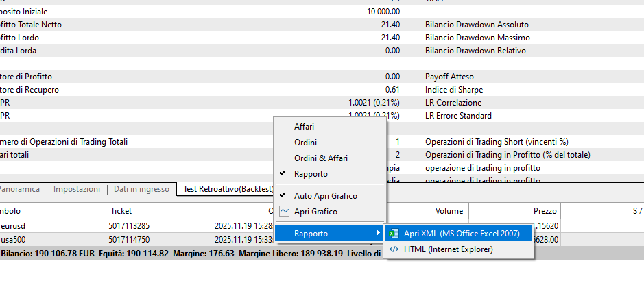
Task: Select the eurusd row symbol
Action: 13,226
